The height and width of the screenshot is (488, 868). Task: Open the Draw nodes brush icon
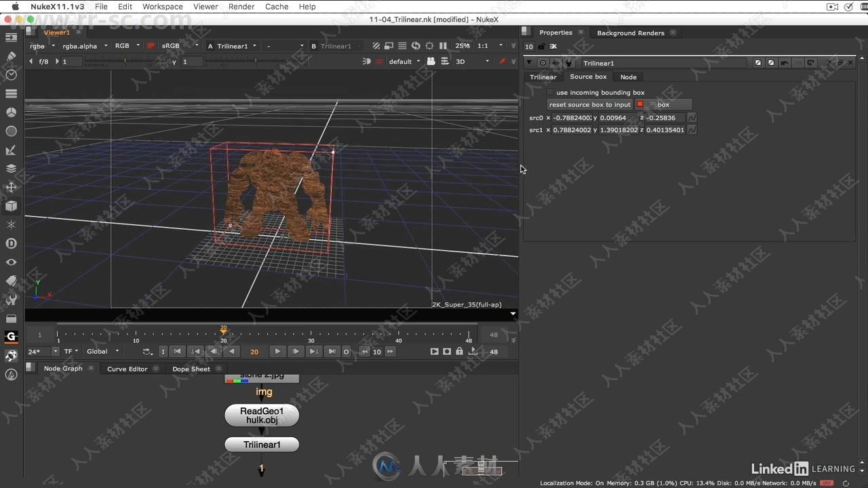(x=11, y=56)
